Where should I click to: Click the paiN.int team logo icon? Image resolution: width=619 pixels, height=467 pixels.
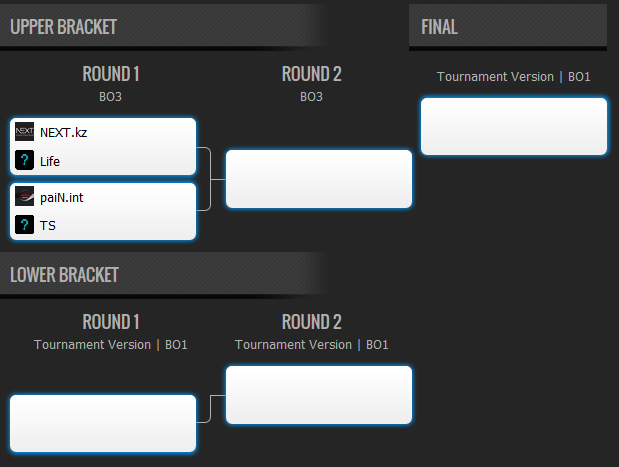[24, 196]
